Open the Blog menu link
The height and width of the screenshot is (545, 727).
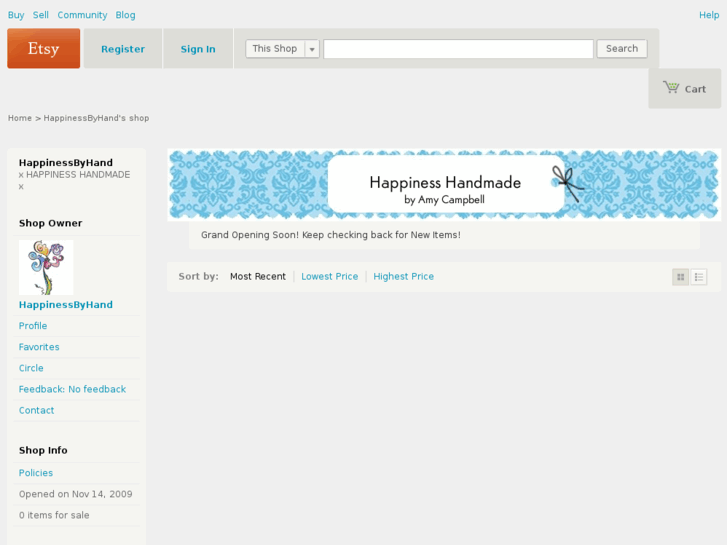[125, 15]
